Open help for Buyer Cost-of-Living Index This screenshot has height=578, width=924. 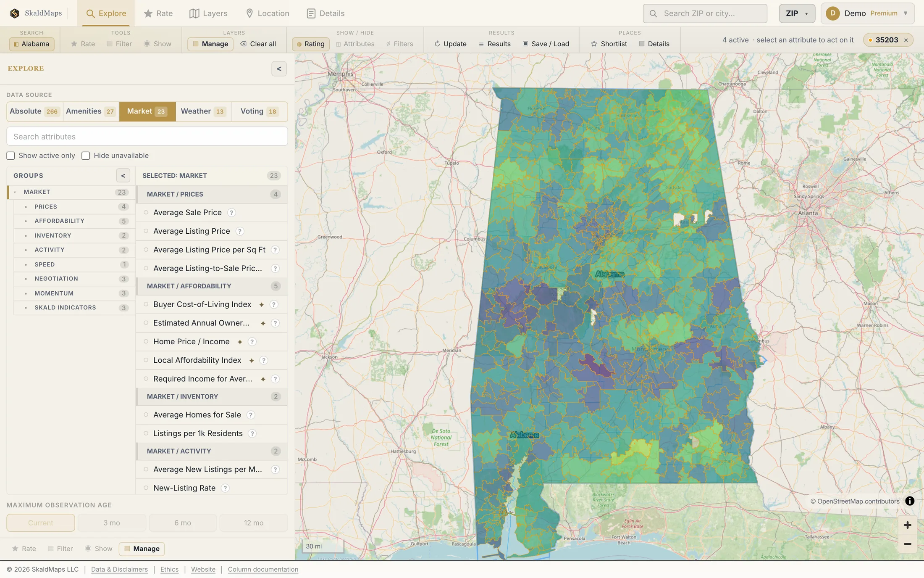tap(274, 304)
